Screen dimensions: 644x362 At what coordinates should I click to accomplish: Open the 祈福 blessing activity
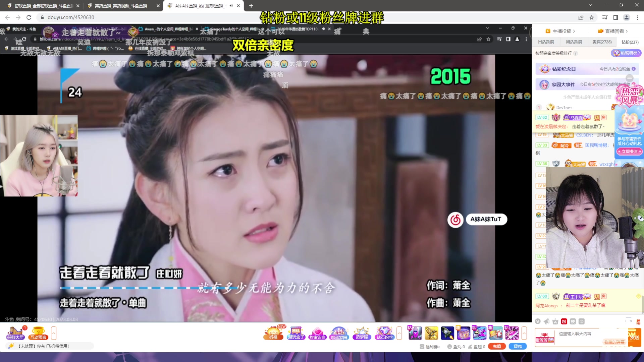(x=273, y=333)
